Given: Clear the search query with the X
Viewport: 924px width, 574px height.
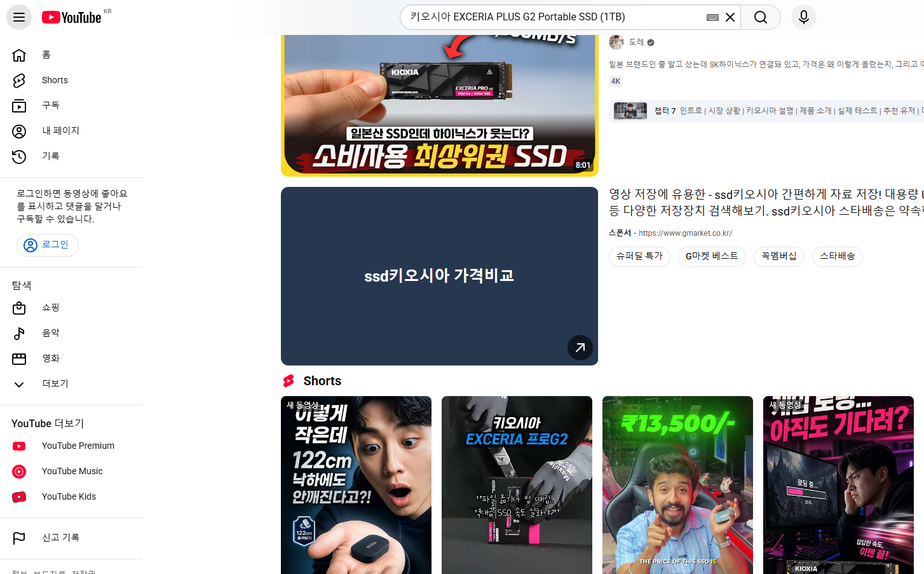Looking at the screenshot, I should [730, 17].
